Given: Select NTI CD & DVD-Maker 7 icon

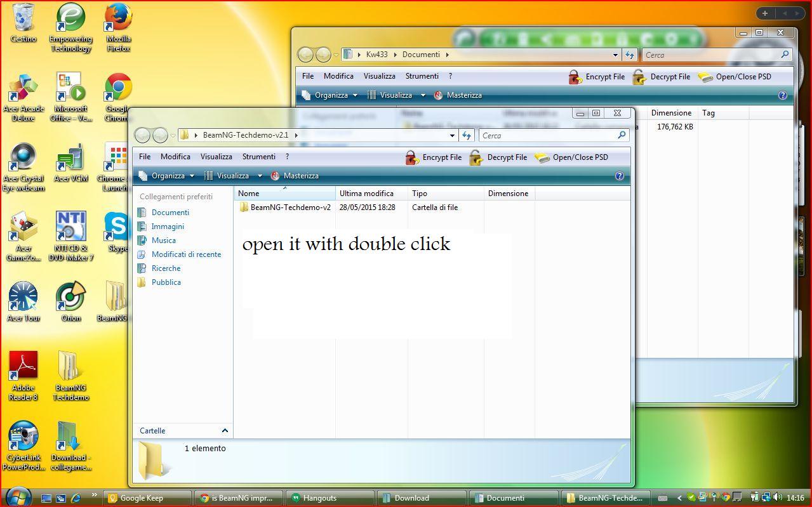Looking at the screenshot, I should [x=70, y=237].
